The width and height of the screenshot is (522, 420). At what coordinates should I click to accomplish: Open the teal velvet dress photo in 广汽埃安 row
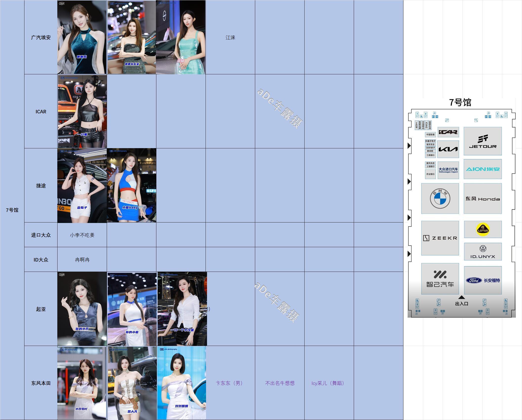click(82, 37)
